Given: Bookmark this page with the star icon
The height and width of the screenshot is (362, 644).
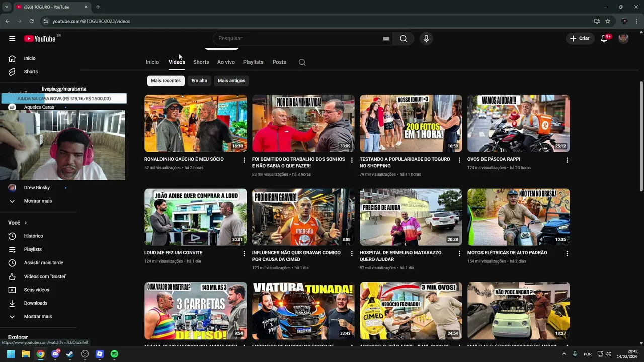Looking at the screenshot, I should pos(608,21).
